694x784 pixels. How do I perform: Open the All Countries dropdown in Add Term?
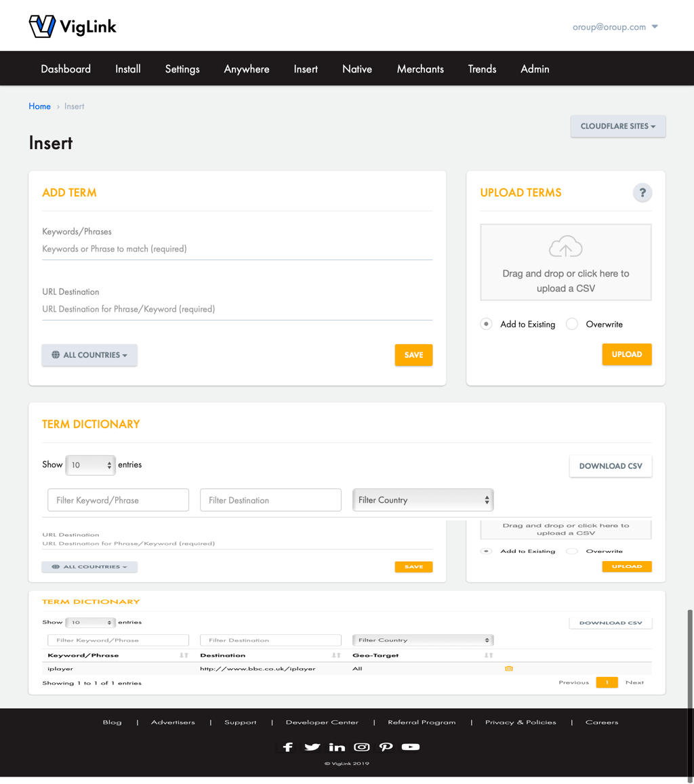[x=89, y=355]
